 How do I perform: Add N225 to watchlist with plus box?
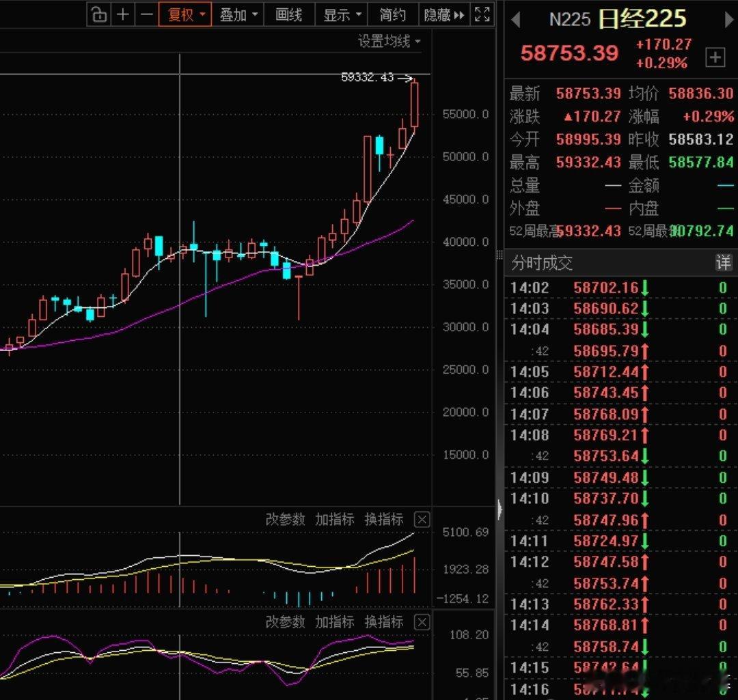pyautogui.click(x=715, y=58)
